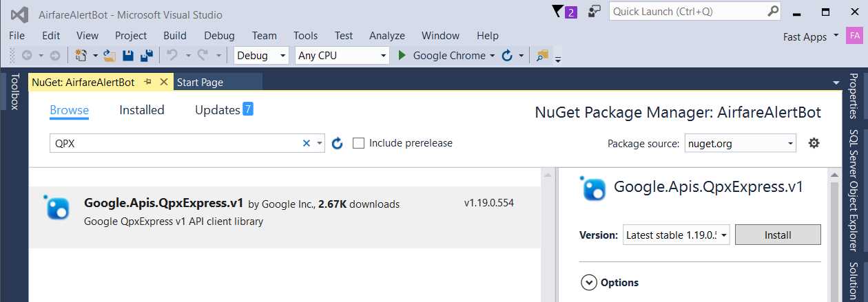Open the Test menu
Viewport: 868px width, 302px height.
pyautogui.click(x=344, y=35)
